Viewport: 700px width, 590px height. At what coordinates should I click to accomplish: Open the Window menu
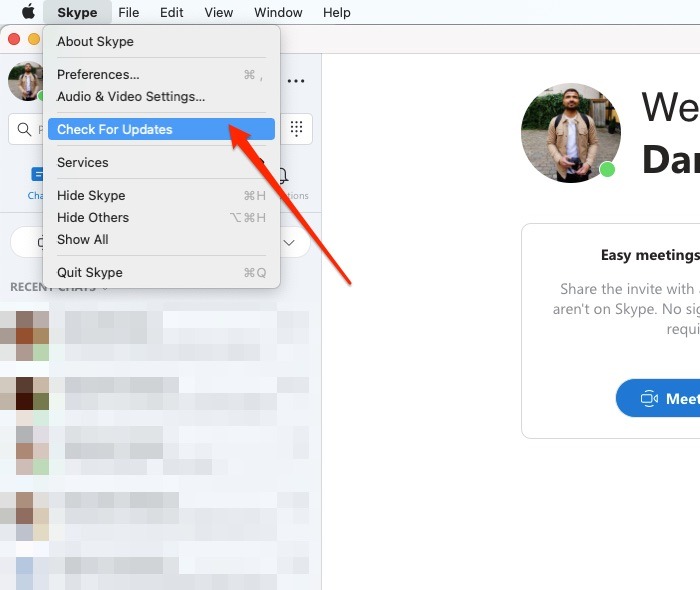pyautogui.click(x=278, y=12)
